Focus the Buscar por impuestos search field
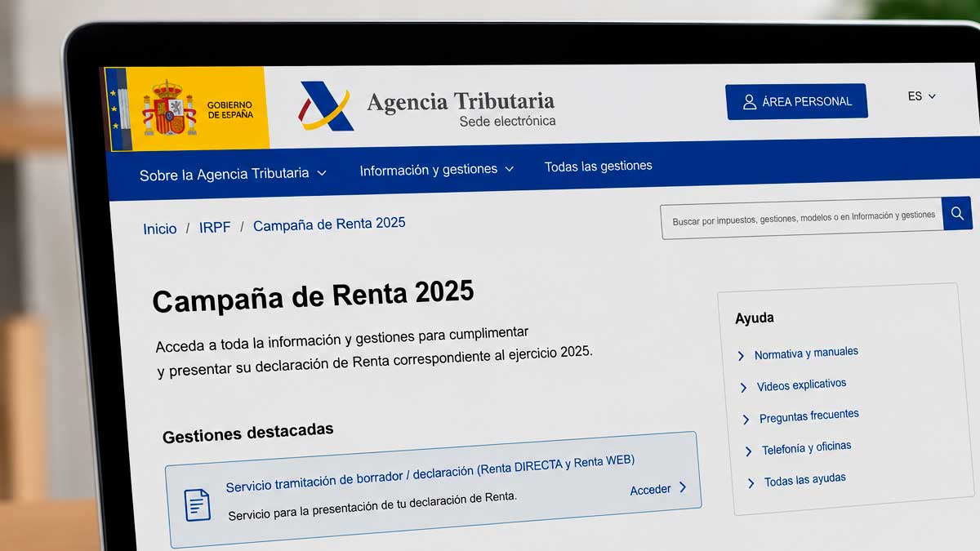The height and width of the screenshot is (551, 980). pos(801,219)
